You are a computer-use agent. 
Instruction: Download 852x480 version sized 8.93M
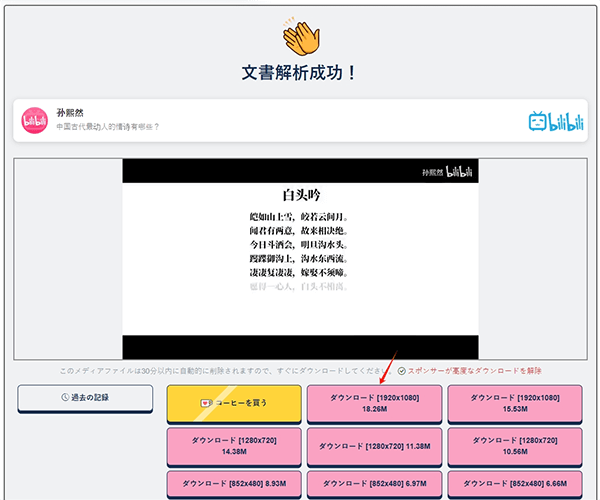pyautogui.click(x=234, y=483)
